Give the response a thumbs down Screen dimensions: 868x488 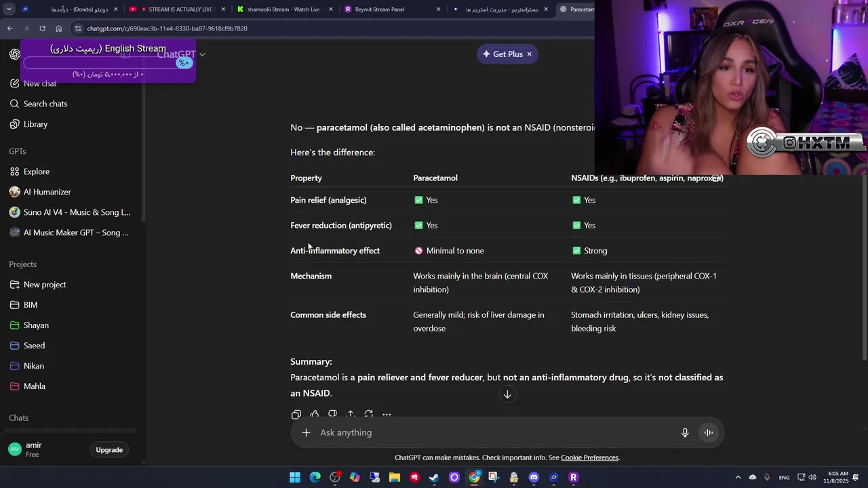(x=332, y=414)
